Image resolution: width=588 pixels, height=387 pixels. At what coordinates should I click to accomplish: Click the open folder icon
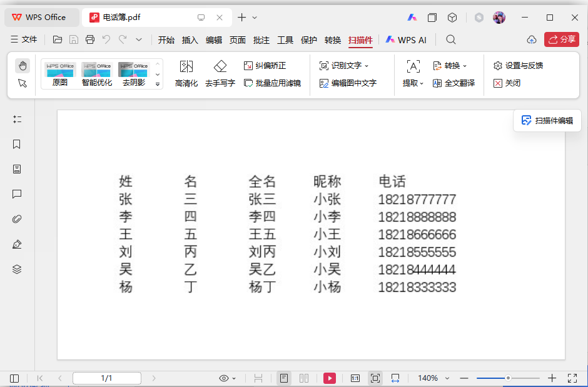(58, 39)
